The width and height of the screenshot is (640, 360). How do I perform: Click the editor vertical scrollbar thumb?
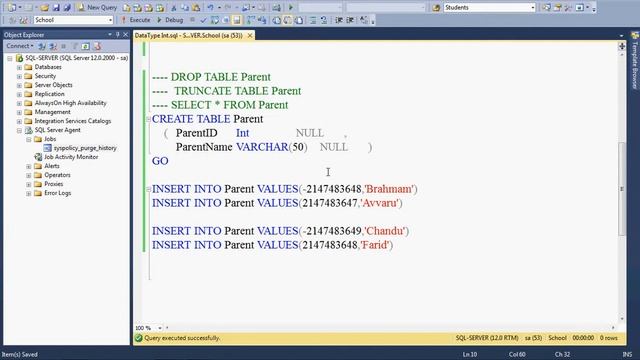622,189
